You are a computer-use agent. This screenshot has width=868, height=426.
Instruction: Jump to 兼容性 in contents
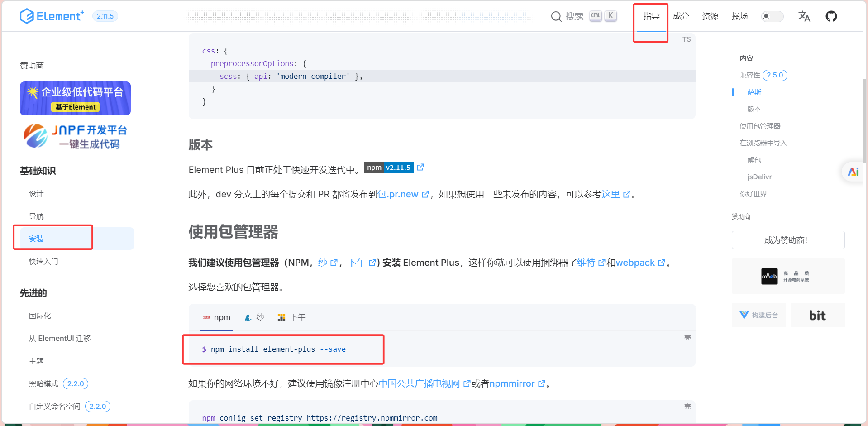[749, 75]
